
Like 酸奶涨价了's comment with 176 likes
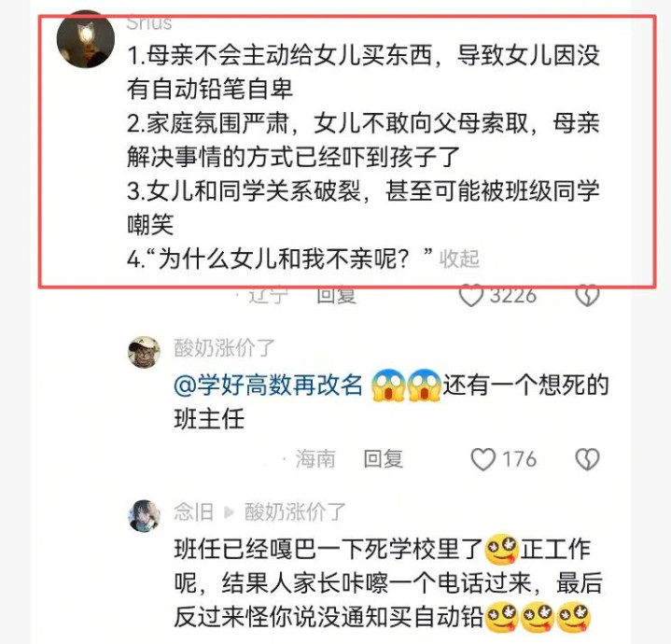[x=483, y=459]
